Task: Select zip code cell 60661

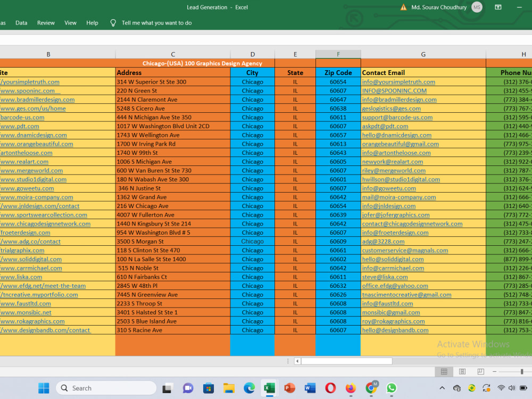Action: 338,251
